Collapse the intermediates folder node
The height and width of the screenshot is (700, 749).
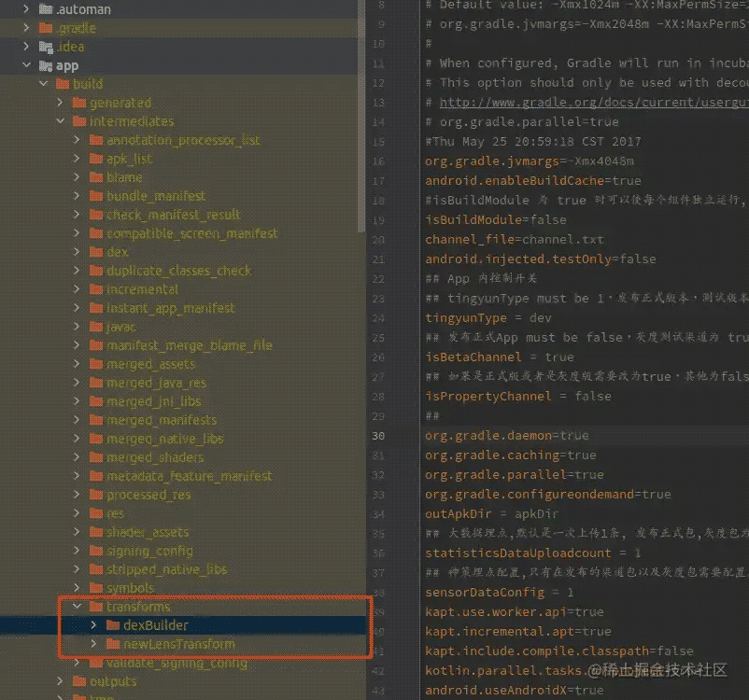60,121
